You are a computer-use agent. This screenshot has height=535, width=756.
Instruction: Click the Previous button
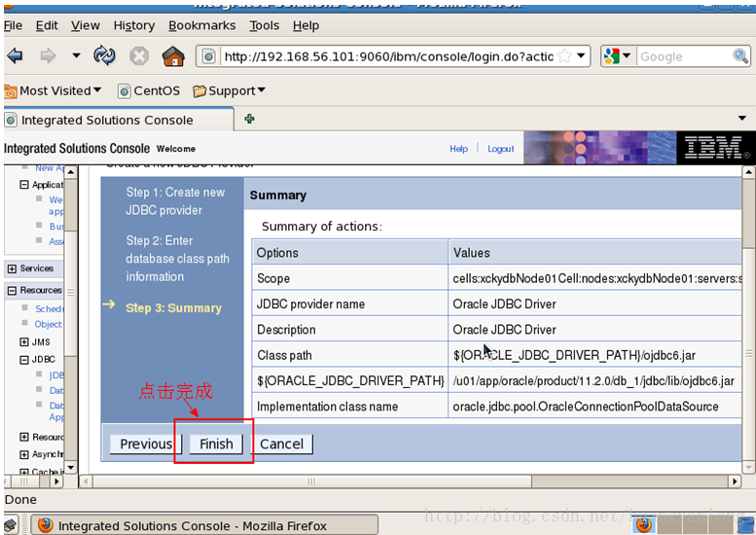pos(146,444)
